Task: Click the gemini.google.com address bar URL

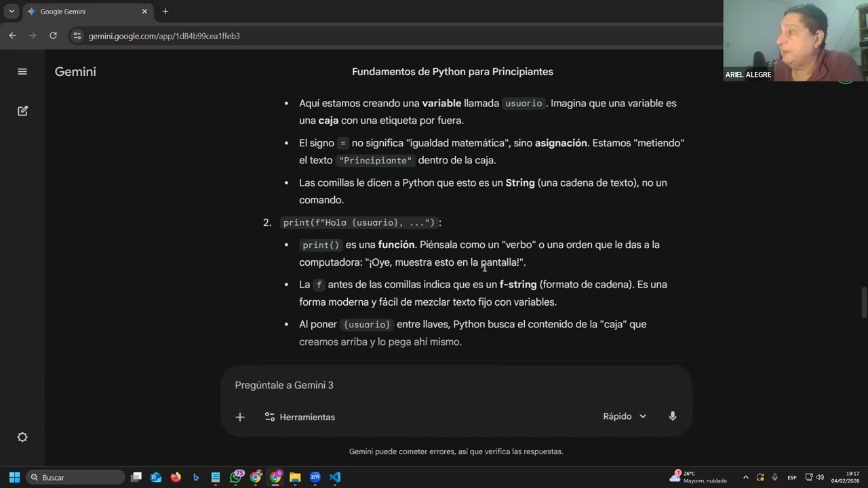Action: tap(164, 36)
